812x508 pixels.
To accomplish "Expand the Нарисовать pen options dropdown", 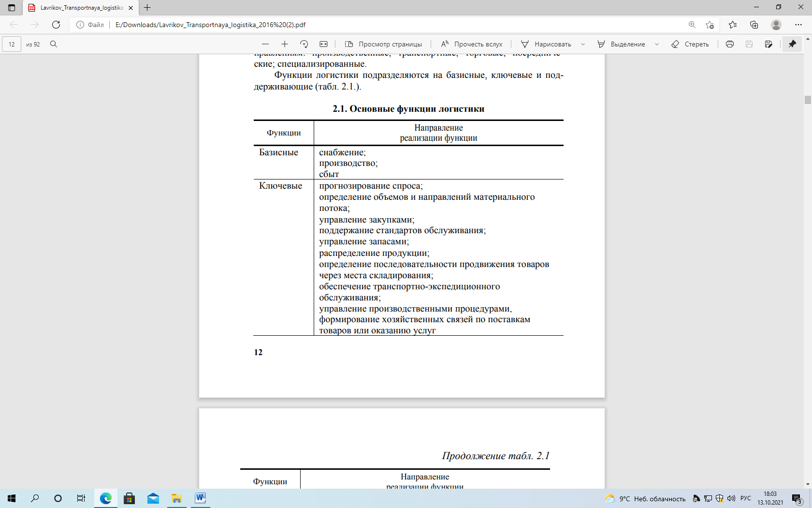I will pos(583,44).
